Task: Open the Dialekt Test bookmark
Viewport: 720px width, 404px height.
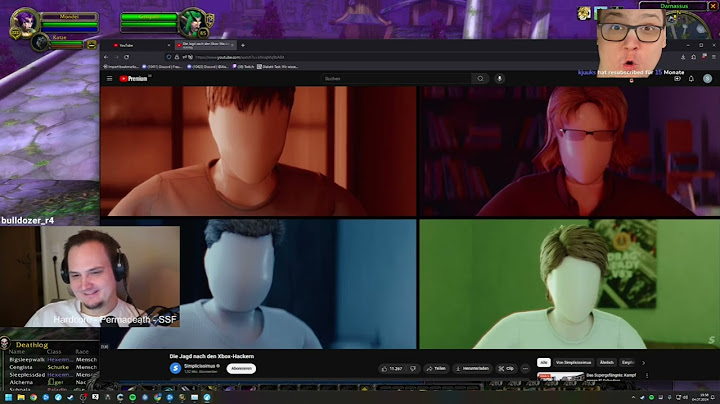Action: (x=277, y=67)
